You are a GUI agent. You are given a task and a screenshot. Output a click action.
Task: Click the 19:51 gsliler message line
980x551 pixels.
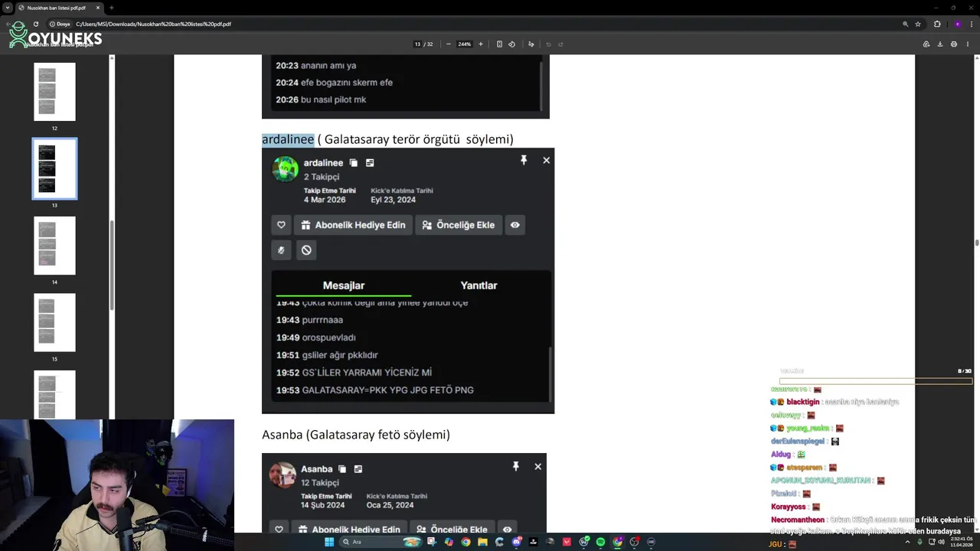click(327, 355)
